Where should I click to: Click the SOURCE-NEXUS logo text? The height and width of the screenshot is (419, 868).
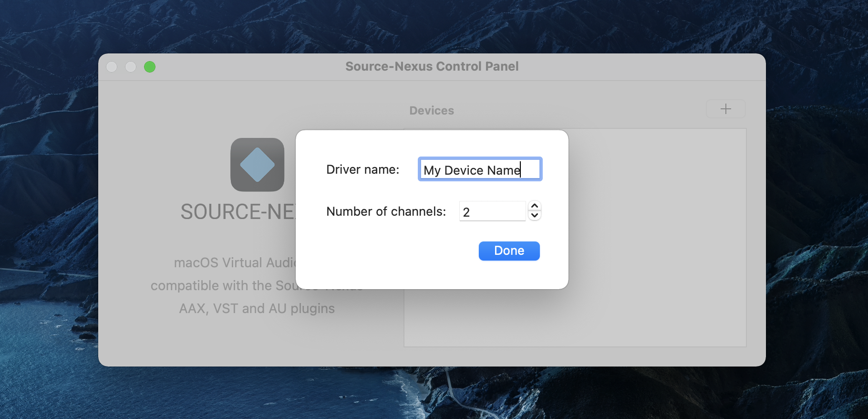point(238,212)
